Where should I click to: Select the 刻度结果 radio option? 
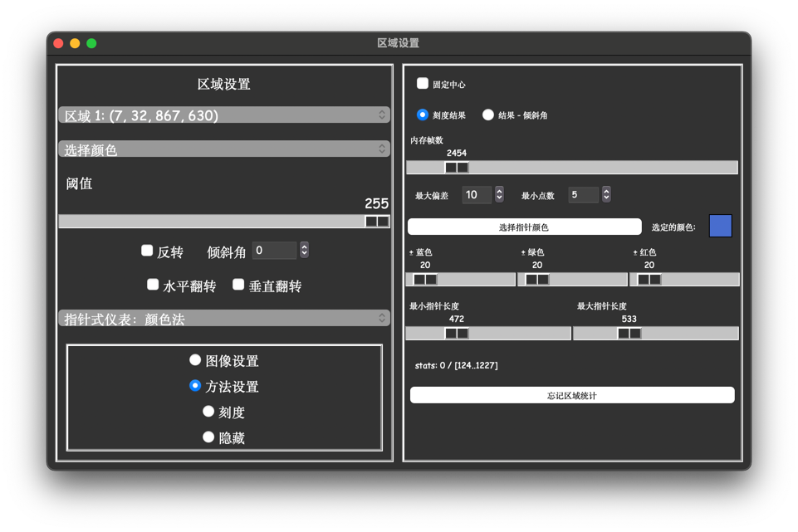(x=423, y=115)
